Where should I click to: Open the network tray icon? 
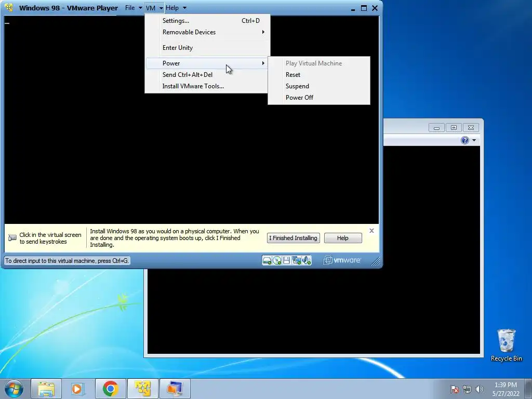pyautogui.click(x=467, y=389)
